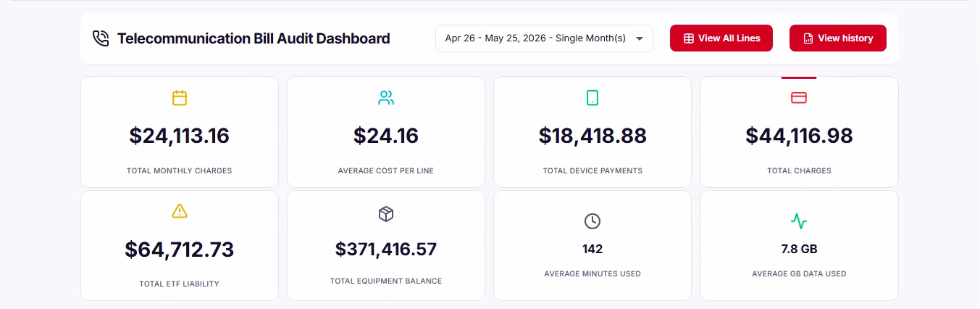980x309 pixels.
Task: Click the calendar icon above Total Monthly Charges
Action: [x=180, y=98]
